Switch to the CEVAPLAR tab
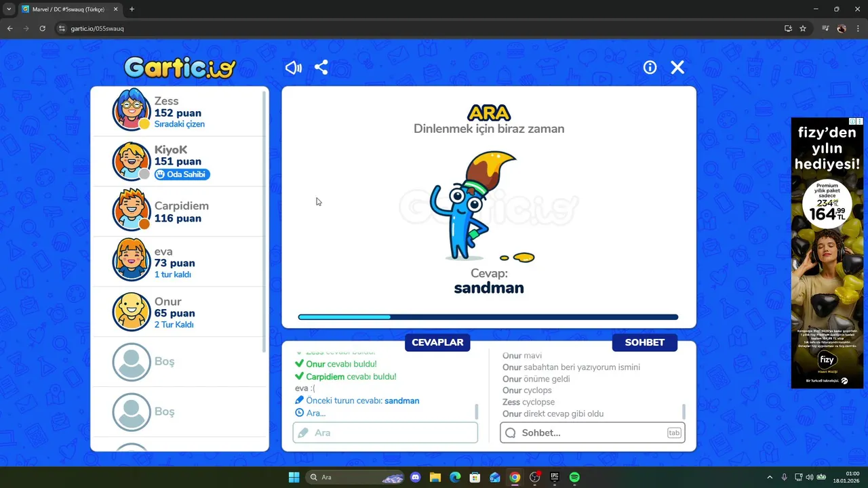Screen dimensions: 868x488 click(437, 342)
